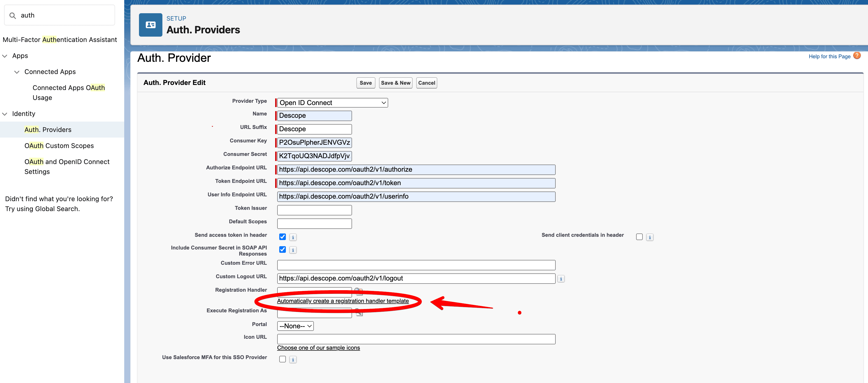Collapse the Identity section in the sidebar
868x383 pixels.
pos(5,114)
